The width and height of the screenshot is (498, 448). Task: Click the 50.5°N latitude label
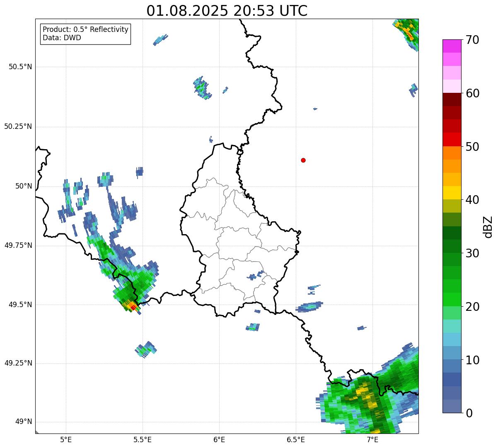[20, 67]
